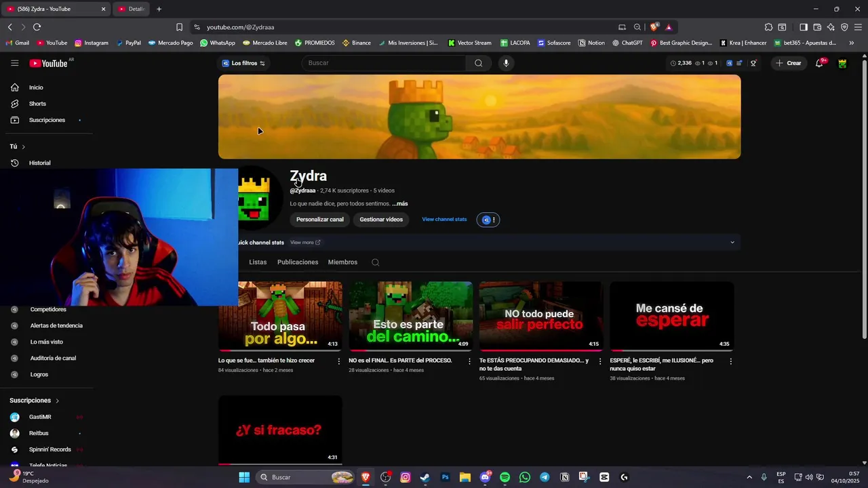Open the browser main menu
Image resolution: width=868 pixels, height=488 pixels.
[x=858, y=27]
